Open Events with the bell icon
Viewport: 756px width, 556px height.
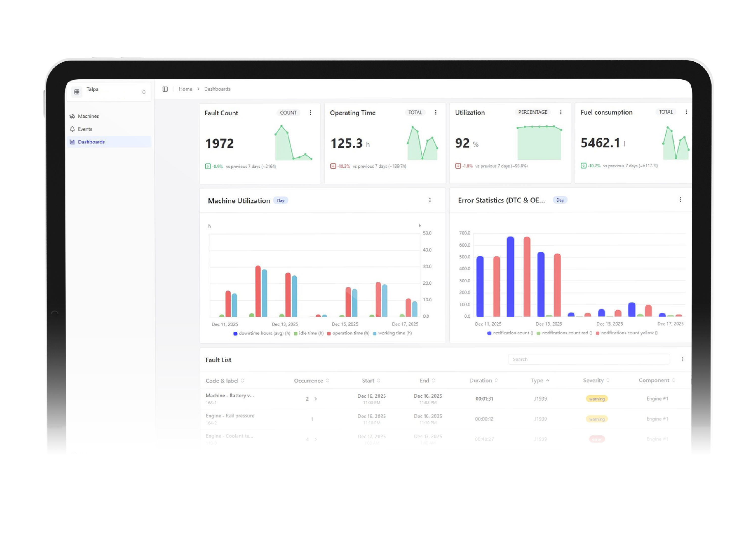[x=72, y=129]
